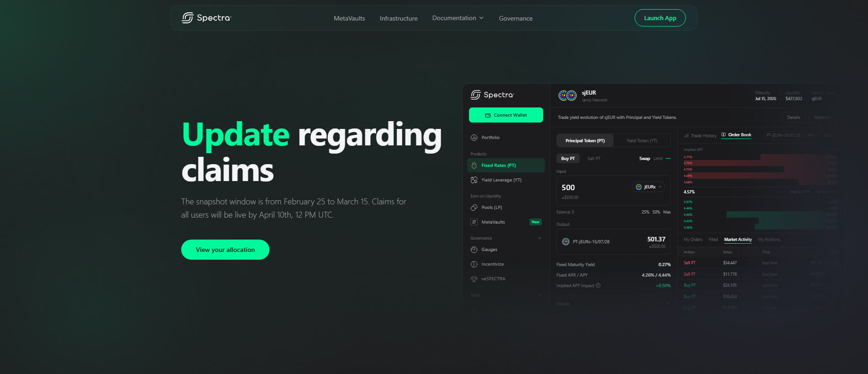868x374 pixels.
Task: Open the jEURx token dropdown
Action: tap(648, 187)
